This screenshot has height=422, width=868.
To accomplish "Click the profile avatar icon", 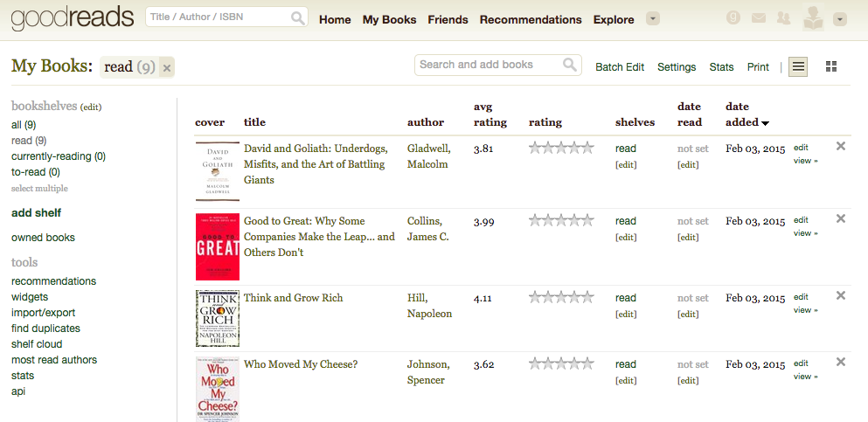I will click(x=813, y=18).
